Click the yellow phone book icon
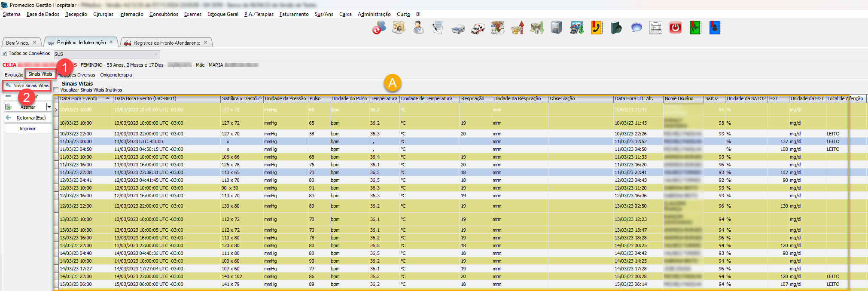Screen dimensions: 868x291 point(596,28)
